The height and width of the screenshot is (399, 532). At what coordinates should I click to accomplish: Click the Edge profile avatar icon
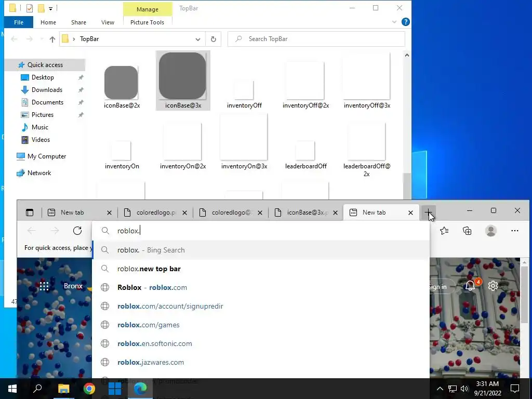[490, 231]
